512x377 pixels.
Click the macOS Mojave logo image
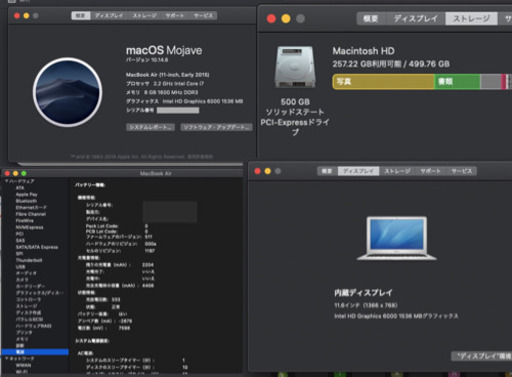point(67,92)
